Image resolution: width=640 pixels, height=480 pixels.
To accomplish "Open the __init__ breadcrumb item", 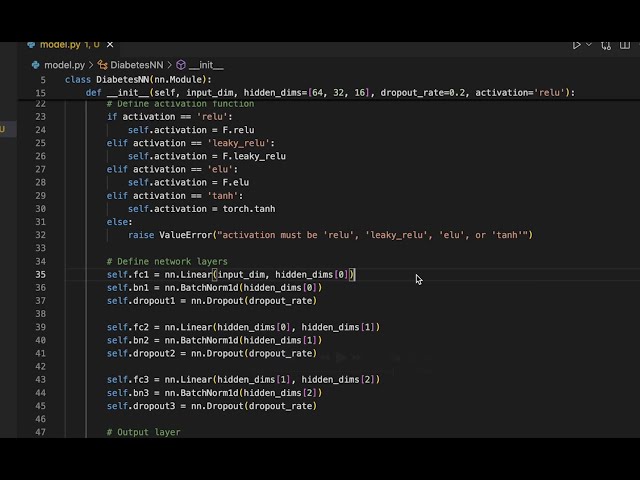I will (206, 65).
